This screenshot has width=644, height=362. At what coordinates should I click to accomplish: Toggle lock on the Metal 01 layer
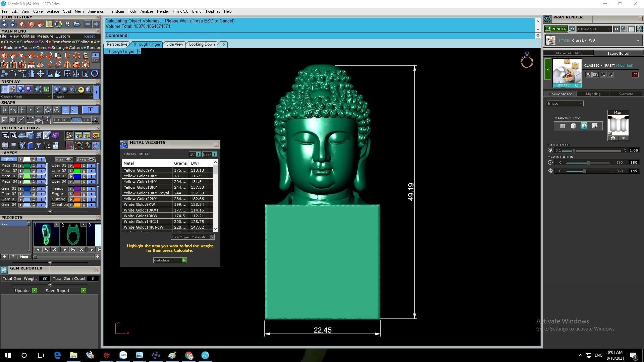click(x=34, y=166)
